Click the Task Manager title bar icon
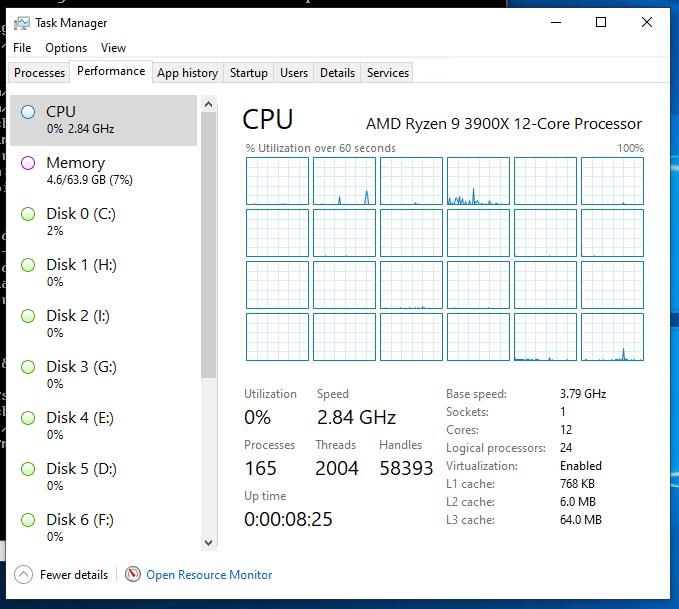This screenshot has height=609, width=679. pyautogui.click(x=22, y=23)
